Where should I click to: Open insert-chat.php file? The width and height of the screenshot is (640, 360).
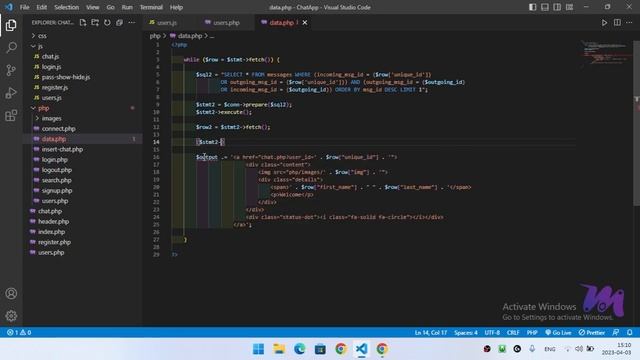(62, 149)
